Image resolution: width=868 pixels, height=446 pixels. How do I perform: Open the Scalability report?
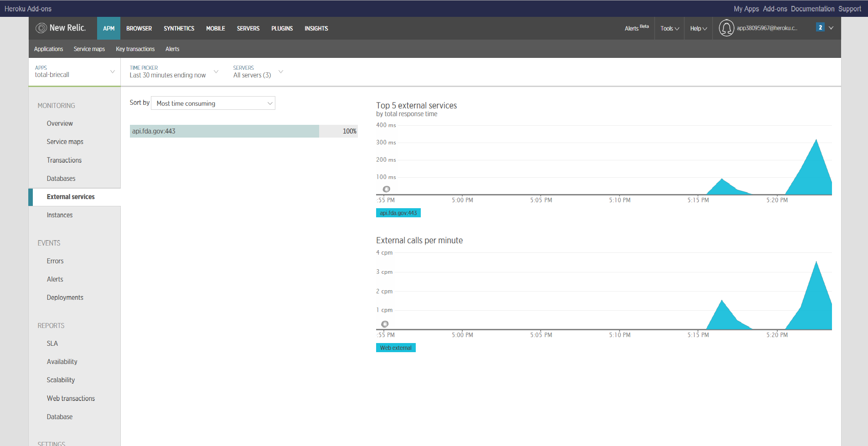tap(61, 380)
